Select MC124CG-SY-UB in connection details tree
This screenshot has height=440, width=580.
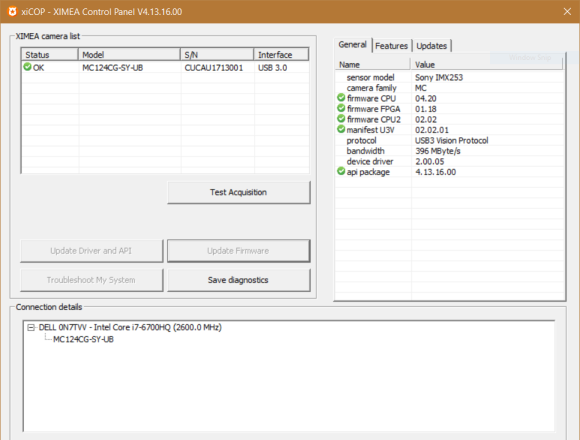(83, 339)
